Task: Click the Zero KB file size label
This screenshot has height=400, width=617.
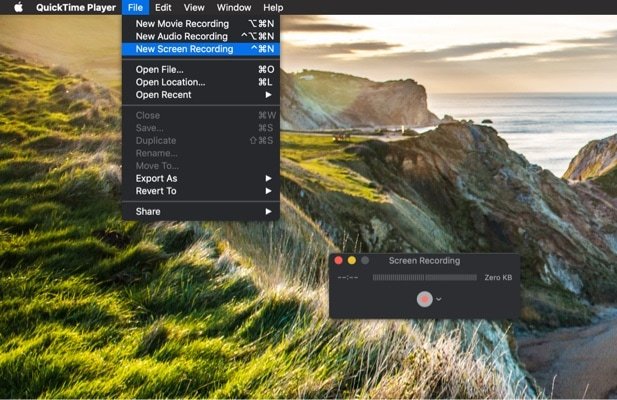Action: click(498, 278)
